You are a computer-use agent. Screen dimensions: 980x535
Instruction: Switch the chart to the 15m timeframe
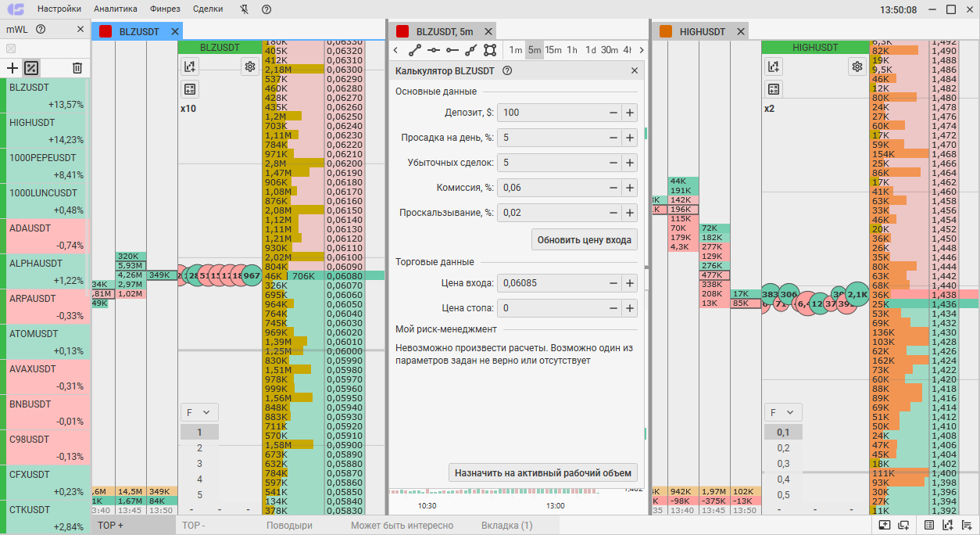(x=553, y=50)
